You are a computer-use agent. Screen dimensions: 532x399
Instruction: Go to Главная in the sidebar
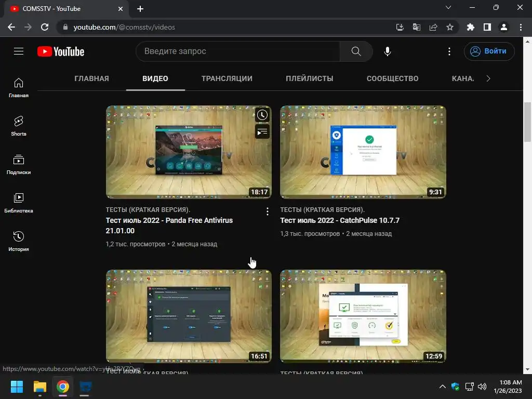pos(19,87)
